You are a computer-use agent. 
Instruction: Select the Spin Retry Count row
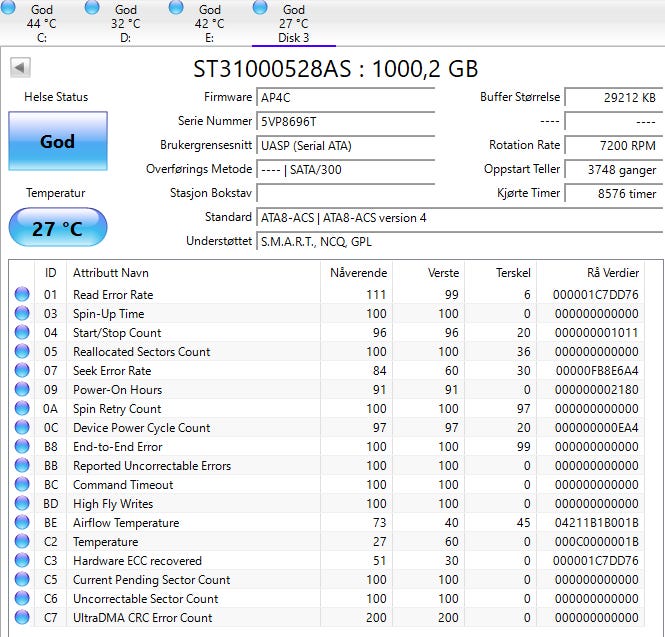[117, 409]
